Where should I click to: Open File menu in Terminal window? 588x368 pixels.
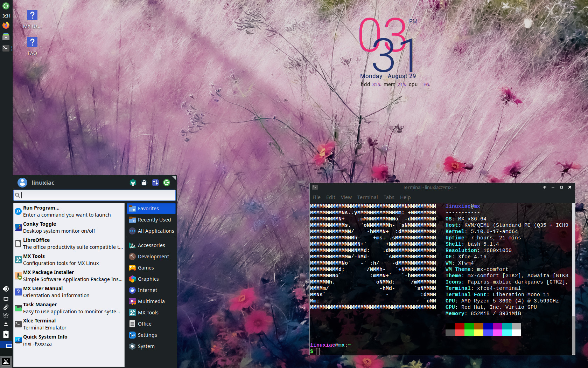coord(316,197)
